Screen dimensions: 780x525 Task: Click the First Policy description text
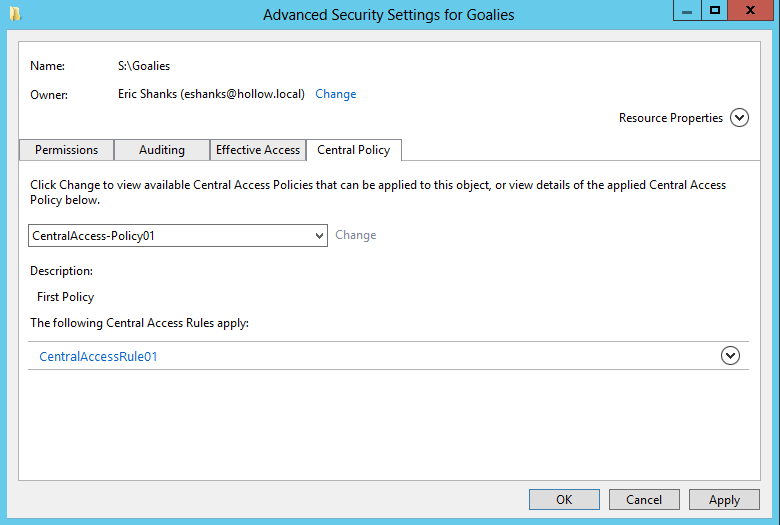(x=66, y=297)
